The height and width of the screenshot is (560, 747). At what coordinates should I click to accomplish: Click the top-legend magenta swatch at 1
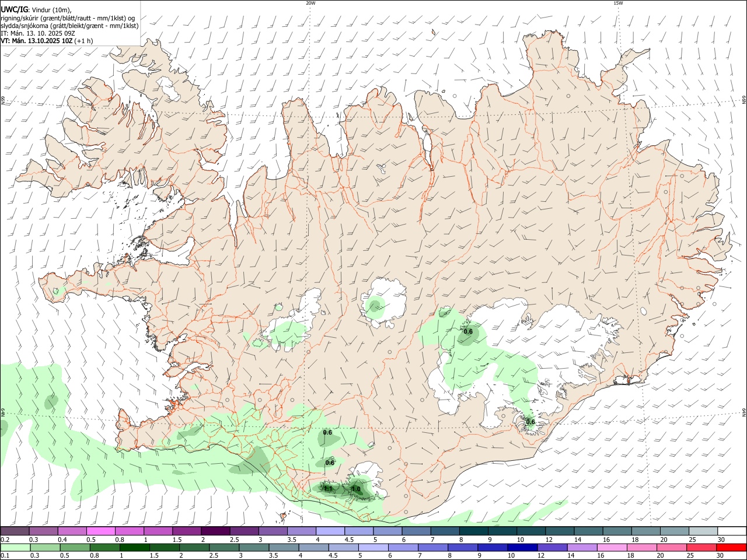pos(158,531)
